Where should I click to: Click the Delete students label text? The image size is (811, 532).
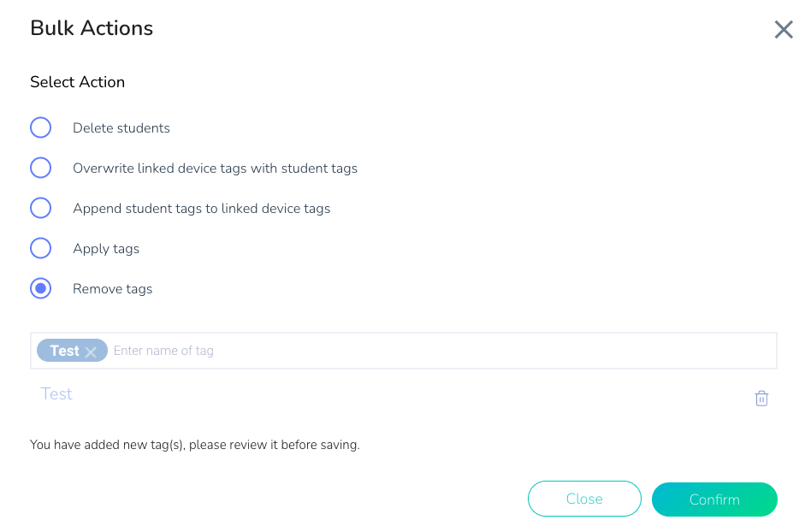121,128
